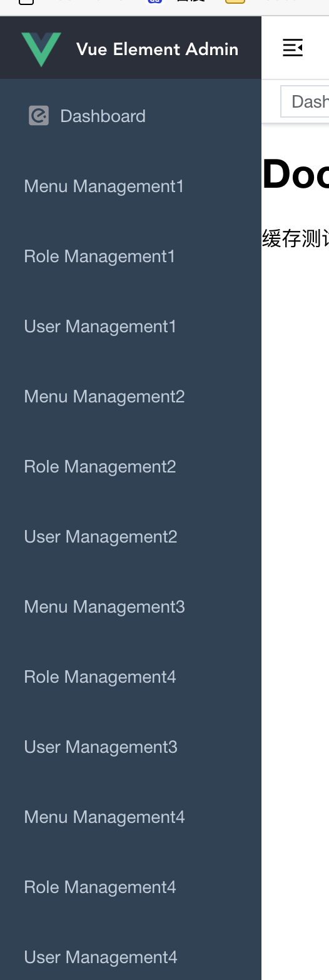The image size is (329, 980).
Task: Select Menu Management2 entry
Action: (131, 396)
